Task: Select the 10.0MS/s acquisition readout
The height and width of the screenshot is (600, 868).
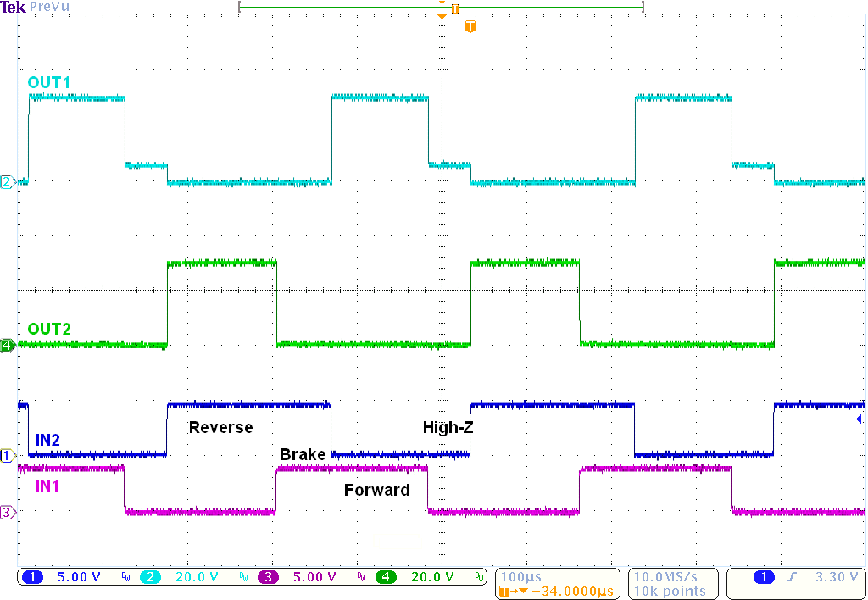Action: tap(665, 576)
